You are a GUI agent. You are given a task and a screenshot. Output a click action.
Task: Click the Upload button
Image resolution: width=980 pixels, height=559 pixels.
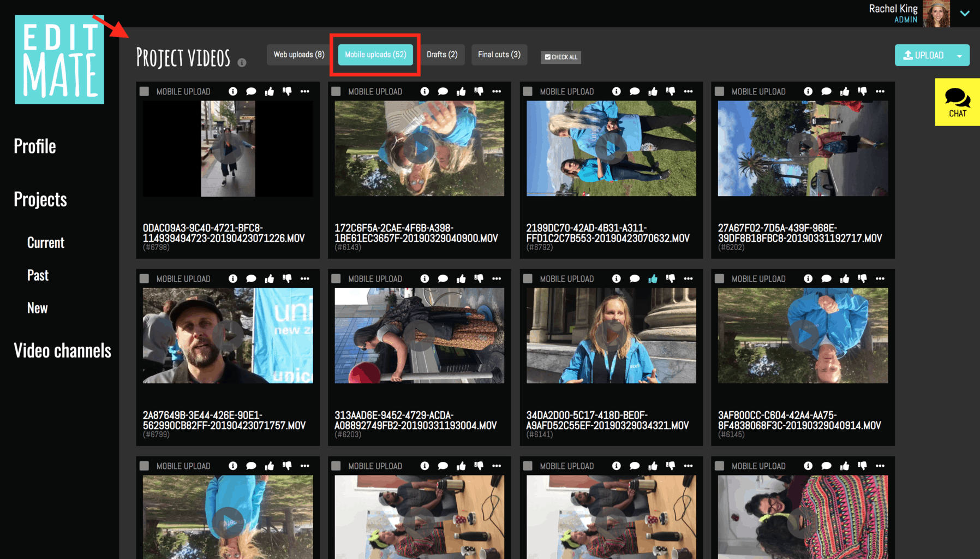(923, 56)
